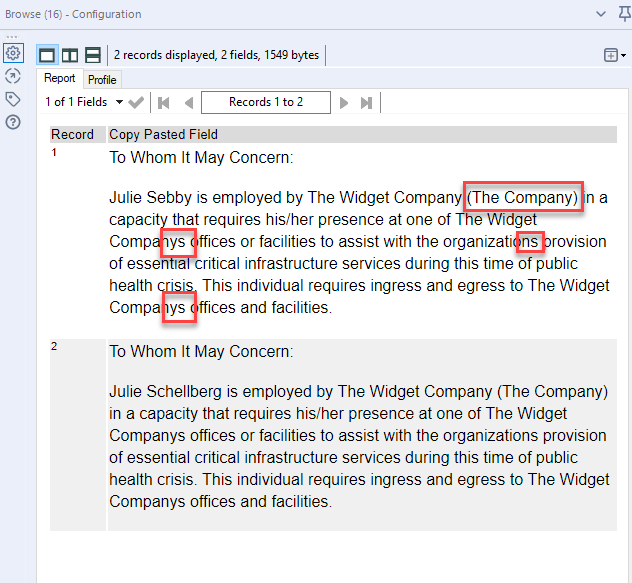Image resolution: width=632 pixels, height=583 pixels.
Task: Go to the last record page
Action: click(x=366, y=103)
